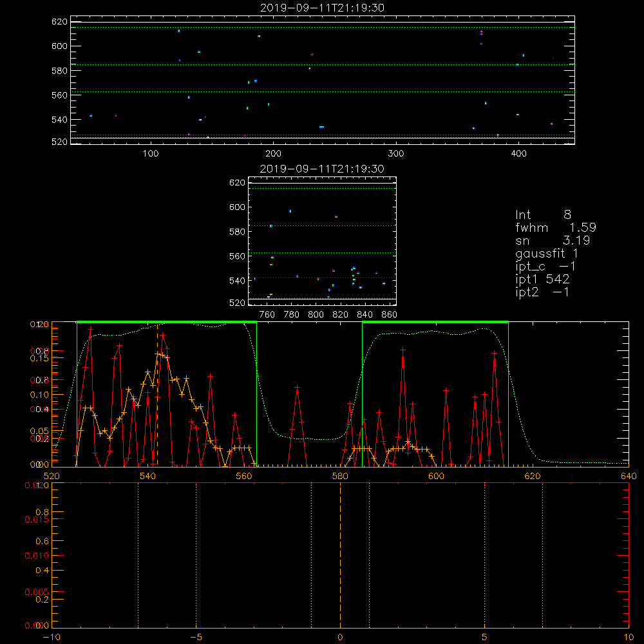
Task: Click the '560' y-axis label of the middle plot
Action: (x=237, y=256)
